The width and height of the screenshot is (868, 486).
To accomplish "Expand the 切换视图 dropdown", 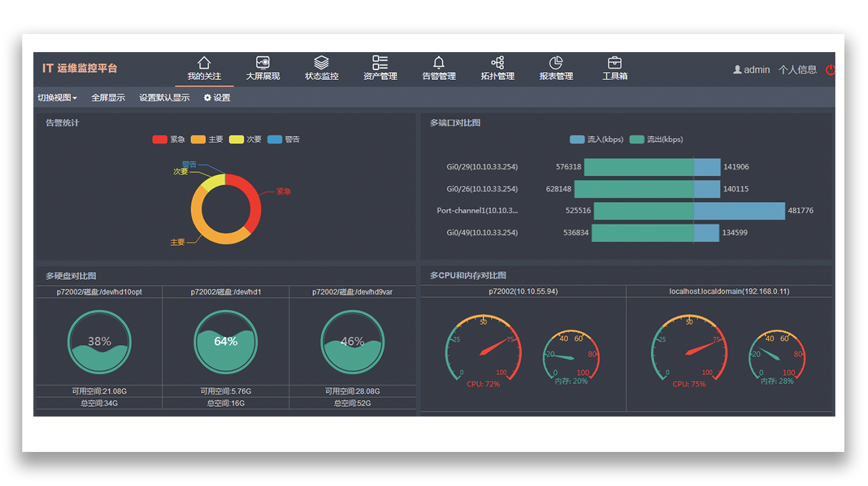I will 57,98.
